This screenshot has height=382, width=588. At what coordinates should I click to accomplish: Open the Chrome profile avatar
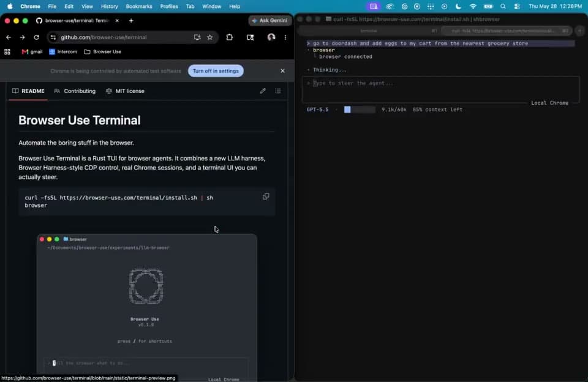click(x=271, y=37)
